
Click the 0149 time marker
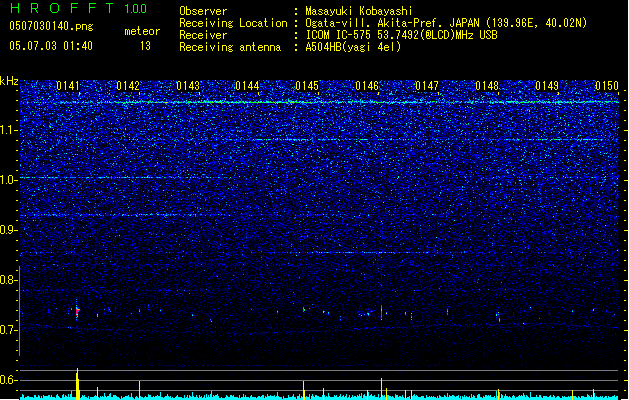point(547,86)
